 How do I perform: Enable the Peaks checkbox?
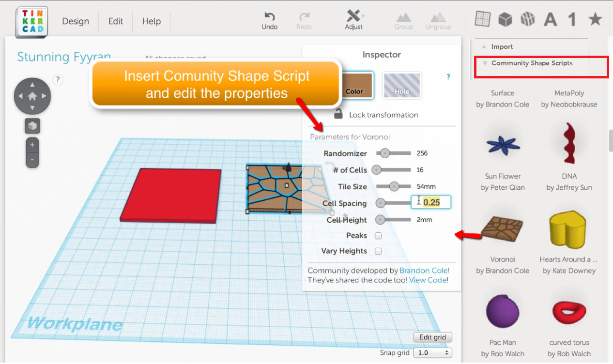378,236
